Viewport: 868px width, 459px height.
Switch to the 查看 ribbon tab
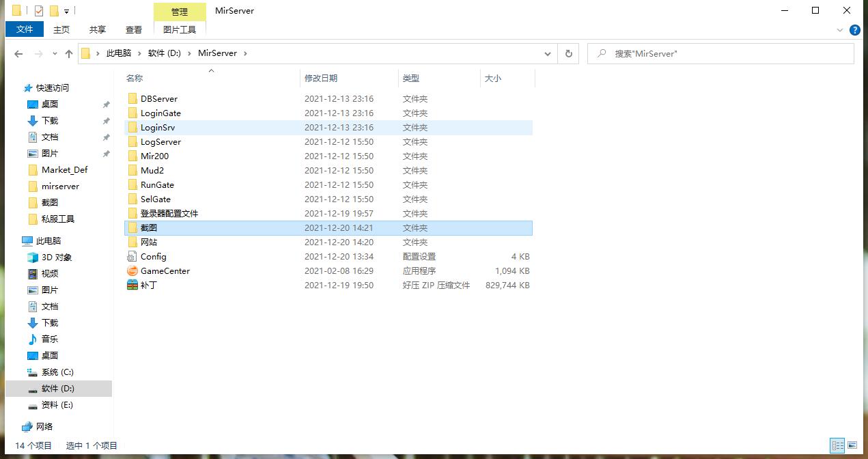(x=134, y=29)
